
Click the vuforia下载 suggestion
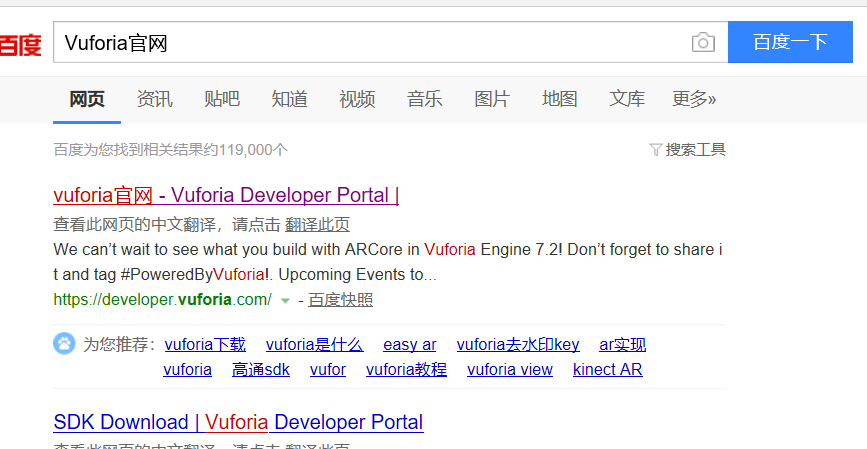click(x=205, y=344)
